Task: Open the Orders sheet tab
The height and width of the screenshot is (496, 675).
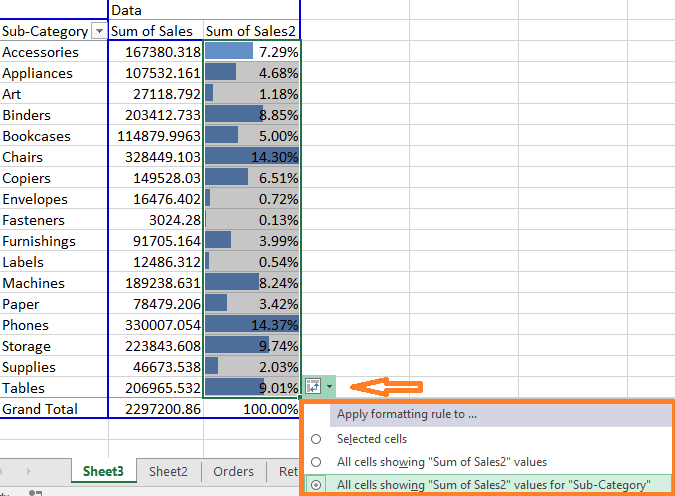Action: (x=233, y=471)
